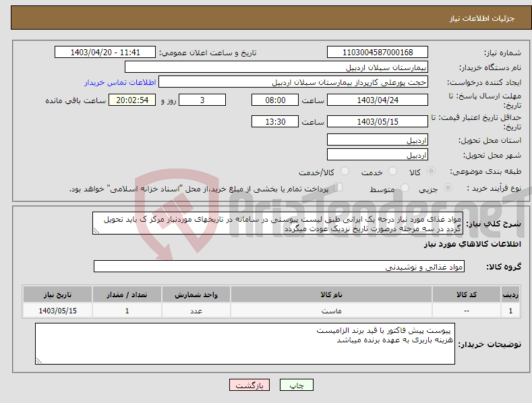Click the requester field حجت پورعلی
Viewport: 532px width, 403px height.
click(293, 82)
